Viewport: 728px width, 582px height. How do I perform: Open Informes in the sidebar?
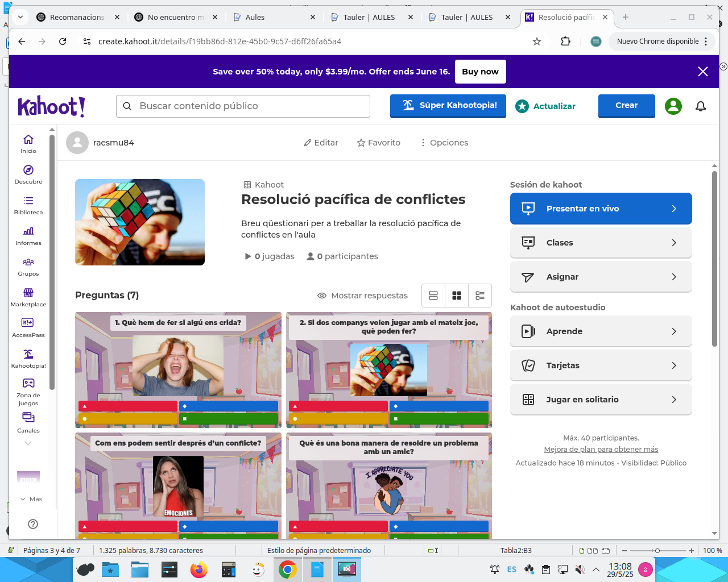28,236
